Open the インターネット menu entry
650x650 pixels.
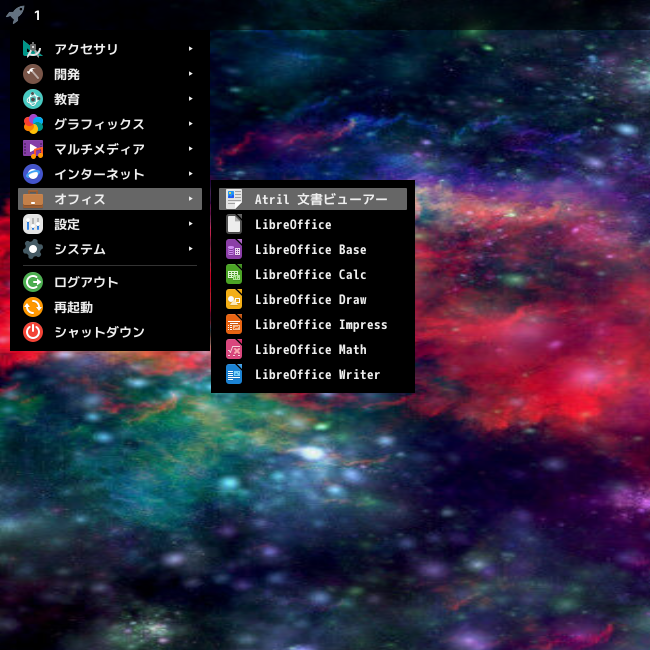(x=110, y=174)
